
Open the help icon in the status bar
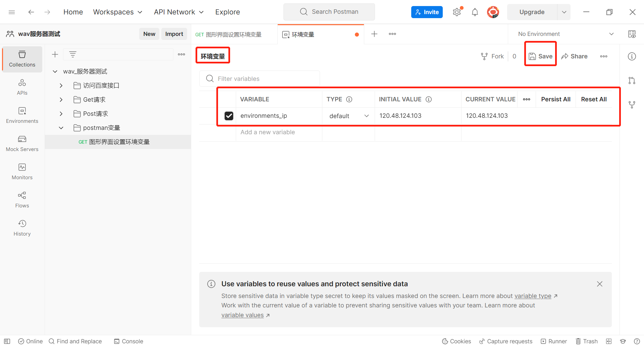coord(637,341)
